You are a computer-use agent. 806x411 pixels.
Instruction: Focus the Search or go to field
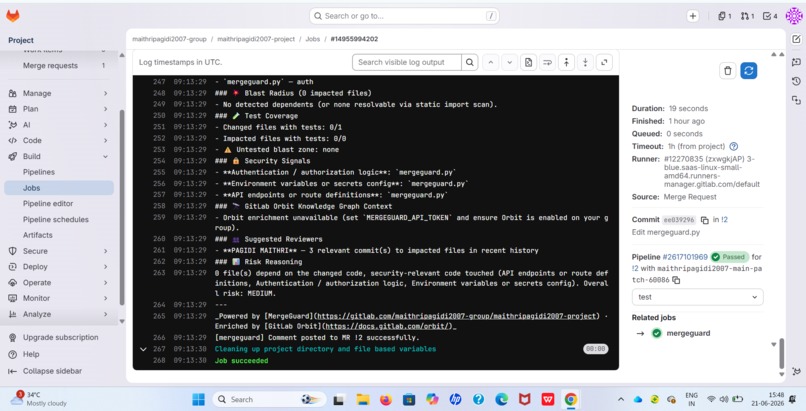tap(404, 16)
